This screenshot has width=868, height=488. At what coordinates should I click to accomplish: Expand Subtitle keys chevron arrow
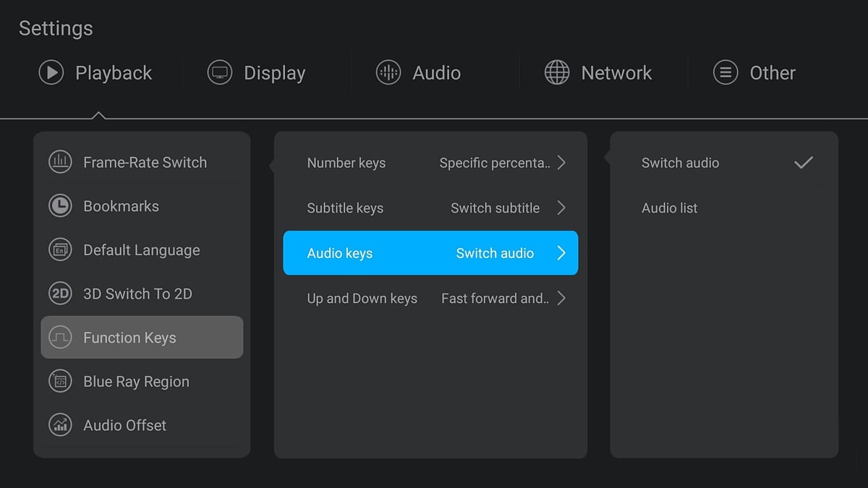[561, 208]
